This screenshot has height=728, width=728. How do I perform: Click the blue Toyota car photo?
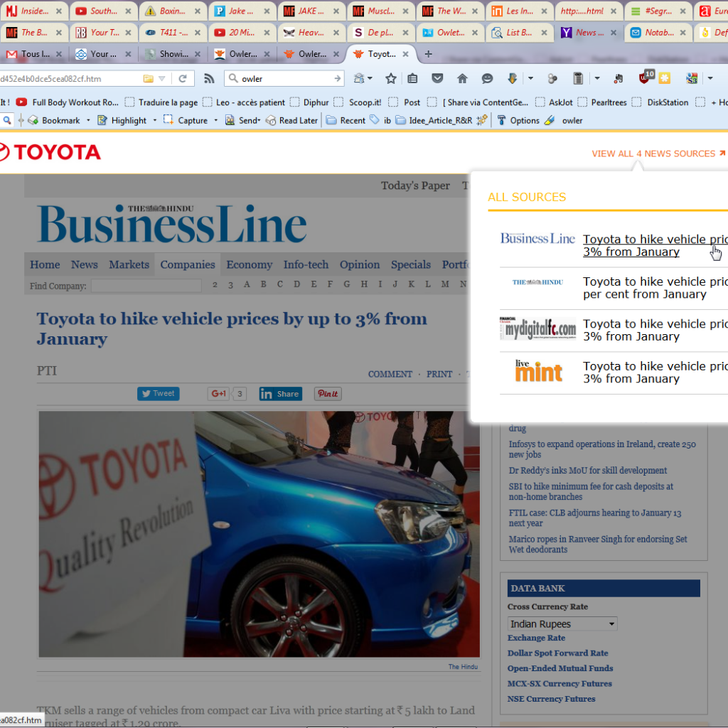[x=259, y=534]
